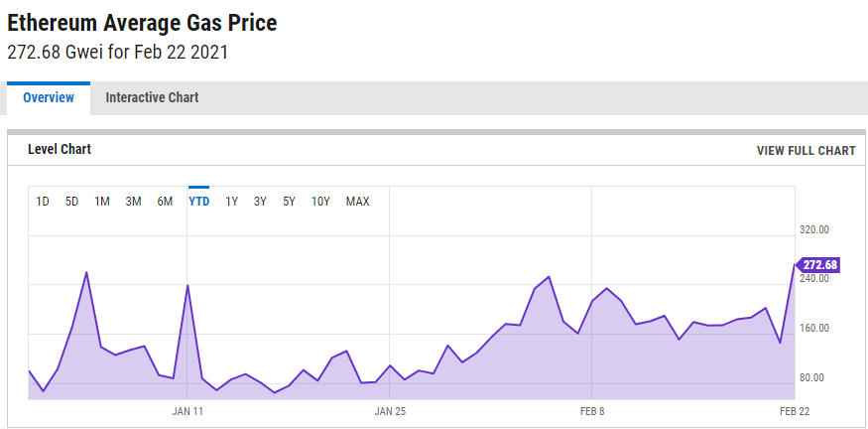Choose the 6M time range
The width and height of the screenshot is (868, 429).
[165, 202]
